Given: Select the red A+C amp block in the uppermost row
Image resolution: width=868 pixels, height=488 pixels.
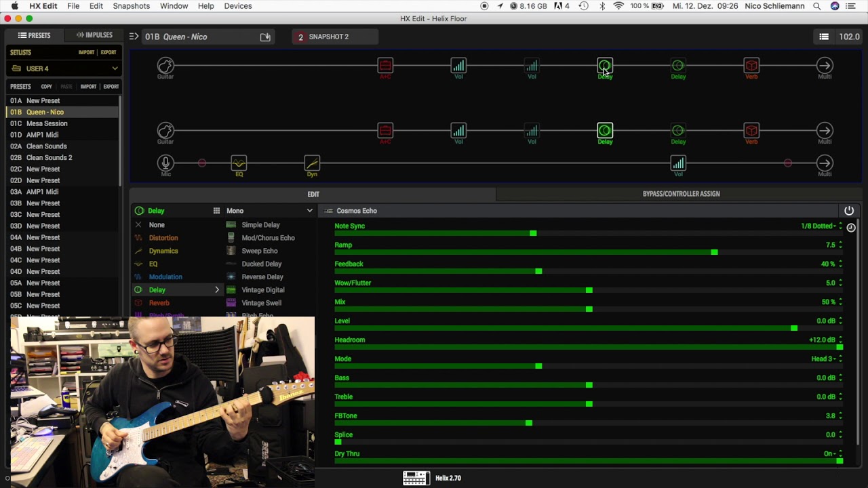Looking at the screenshot, I should click(385, 65).
